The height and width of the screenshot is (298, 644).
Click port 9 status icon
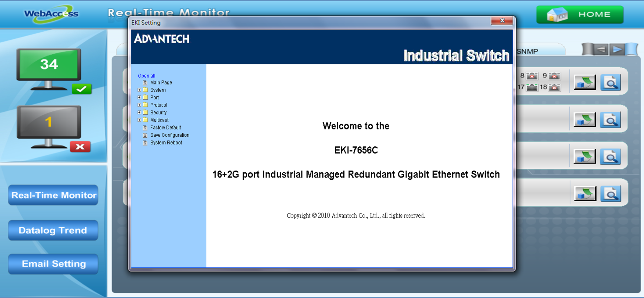(555, 76)
